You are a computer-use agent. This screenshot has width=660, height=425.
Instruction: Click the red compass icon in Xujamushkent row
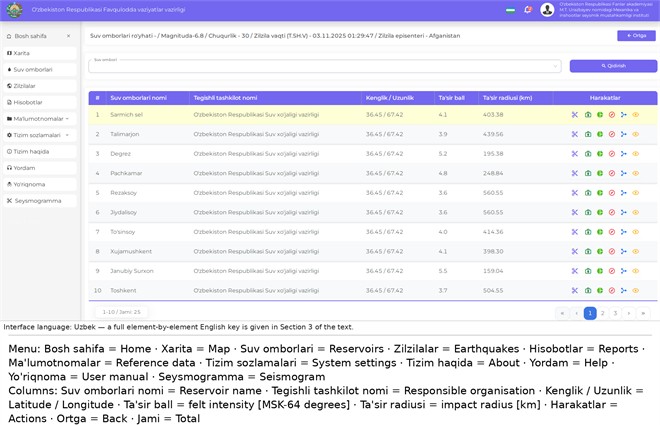(x=612, y=252)
